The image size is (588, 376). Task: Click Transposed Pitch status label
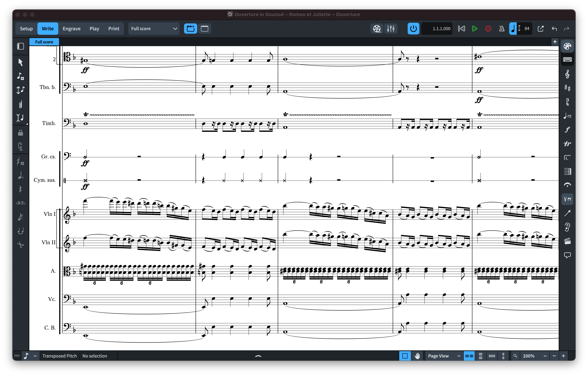point(59,356)
